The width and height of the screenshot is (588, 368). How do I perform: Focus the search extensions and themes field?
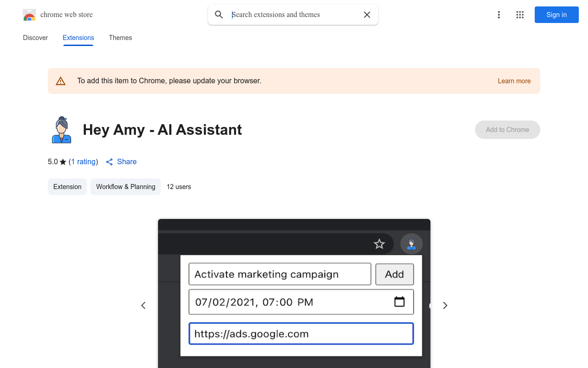point(294,15)
